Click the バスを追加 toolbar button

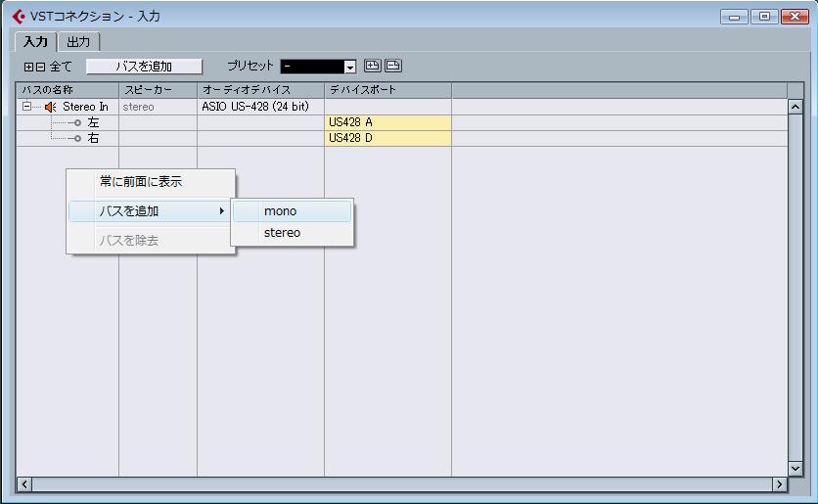[x=144, y=67]
